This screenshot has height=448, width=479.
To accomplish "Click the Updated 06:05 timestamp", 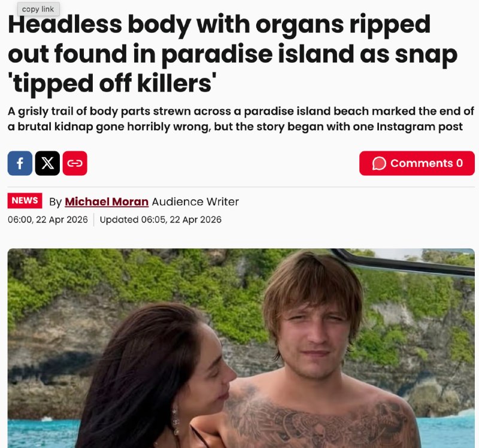I will (x=160, y=220).
